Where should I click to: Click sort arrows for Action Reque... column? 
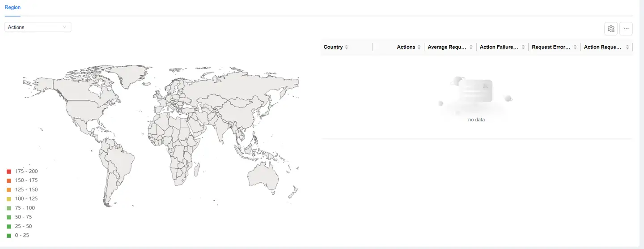click(627, 47)
